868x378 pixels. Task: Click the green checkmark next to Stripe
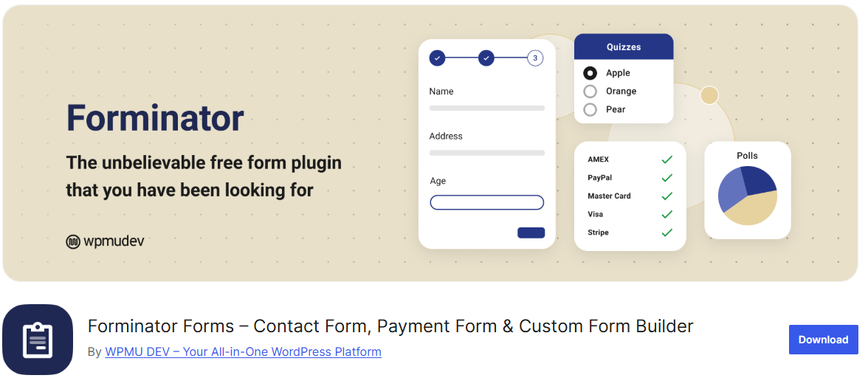667,233
